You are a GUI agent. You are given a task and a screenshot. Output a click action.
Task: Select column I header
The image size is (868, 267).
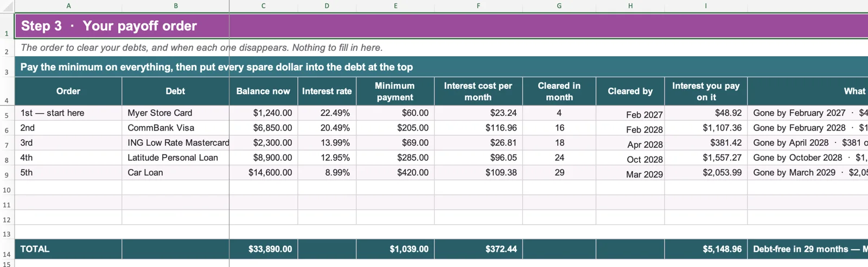tap(706, 6)
